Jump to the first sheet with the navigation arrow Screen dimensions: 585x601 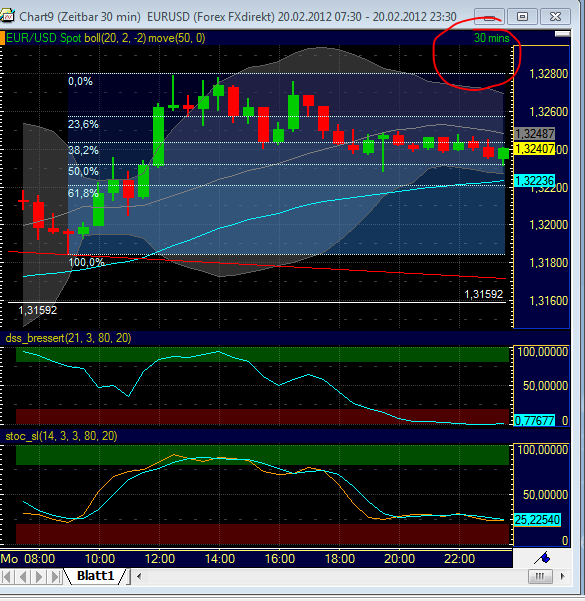coord(7,576)
